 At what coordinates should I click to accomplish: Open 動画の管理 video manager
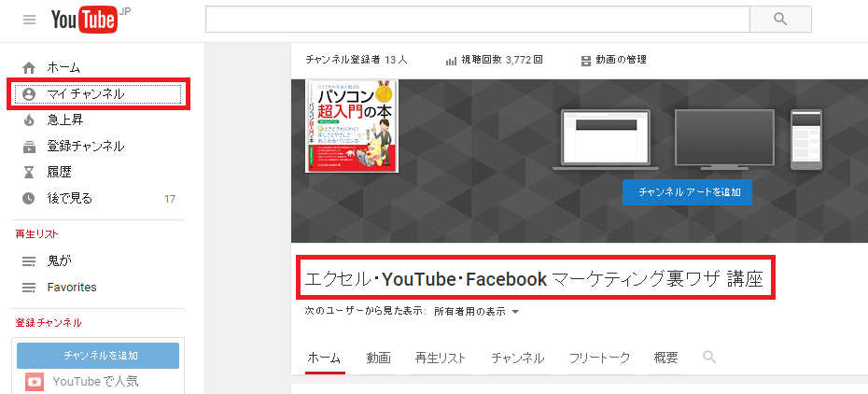click(x=613, y=60)
